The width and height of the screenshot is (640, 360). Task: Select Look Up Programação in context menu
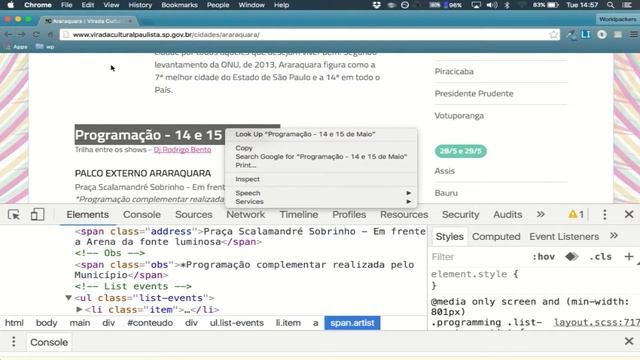(321, 134)
